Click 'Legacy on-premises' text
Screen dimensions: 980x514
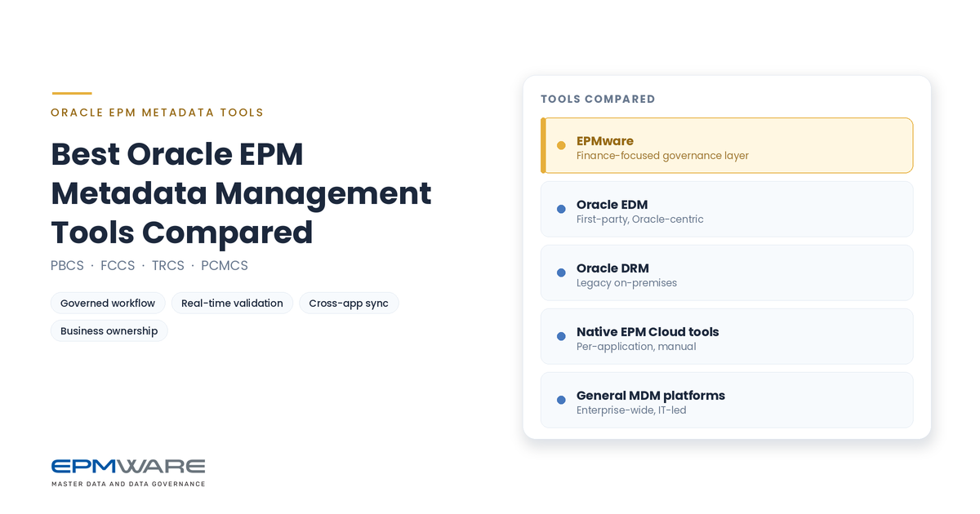coord(626,283)
